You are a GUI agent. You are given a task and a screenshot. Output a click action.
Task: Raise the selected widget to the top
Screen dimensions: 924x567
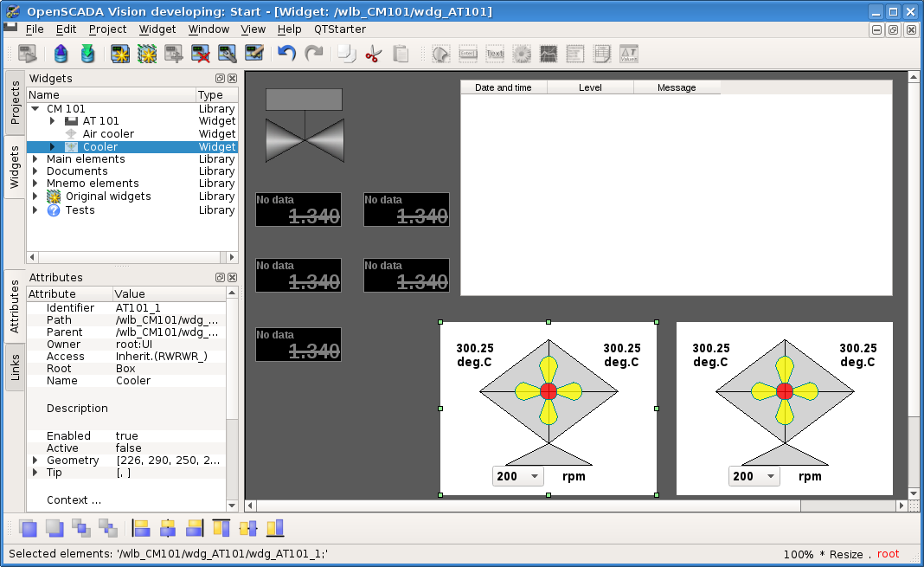[x=28, y=527]
